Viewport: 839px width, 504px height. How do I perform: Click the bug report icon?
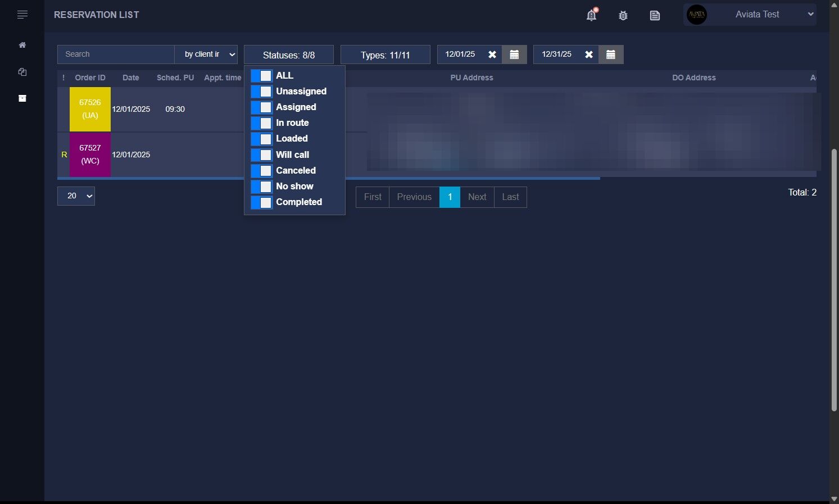coord(623,16)
